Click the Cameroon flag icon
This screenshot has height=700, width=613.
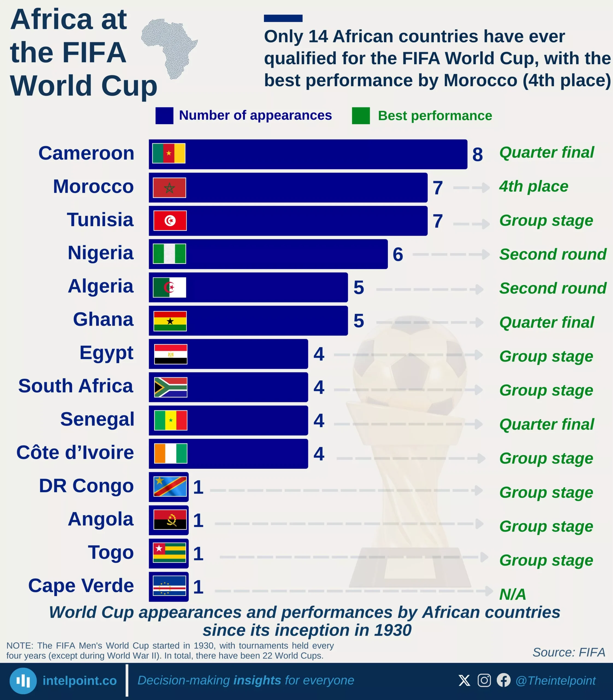click(x=169, y=153)
